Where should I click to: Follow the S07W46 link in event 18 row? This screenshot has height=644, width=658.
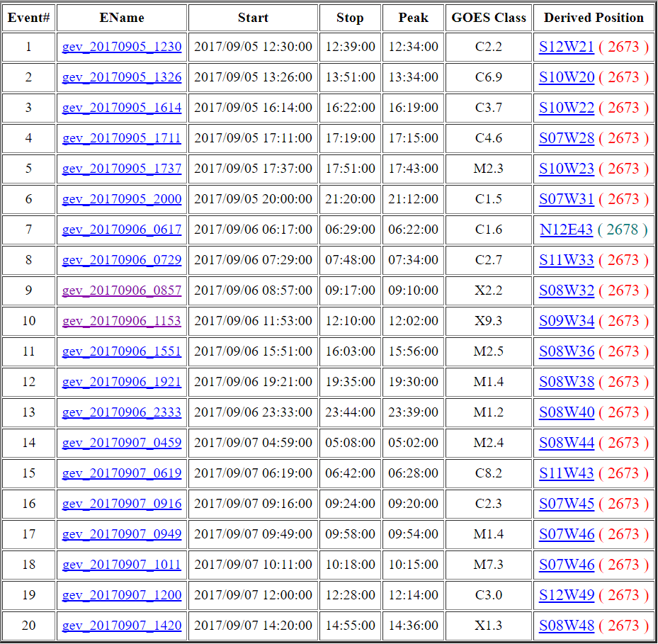click(567, 564)
